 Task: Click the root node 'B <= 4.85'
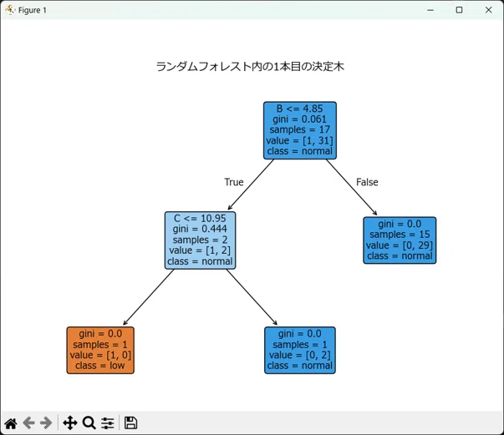[x=300, y=130]
